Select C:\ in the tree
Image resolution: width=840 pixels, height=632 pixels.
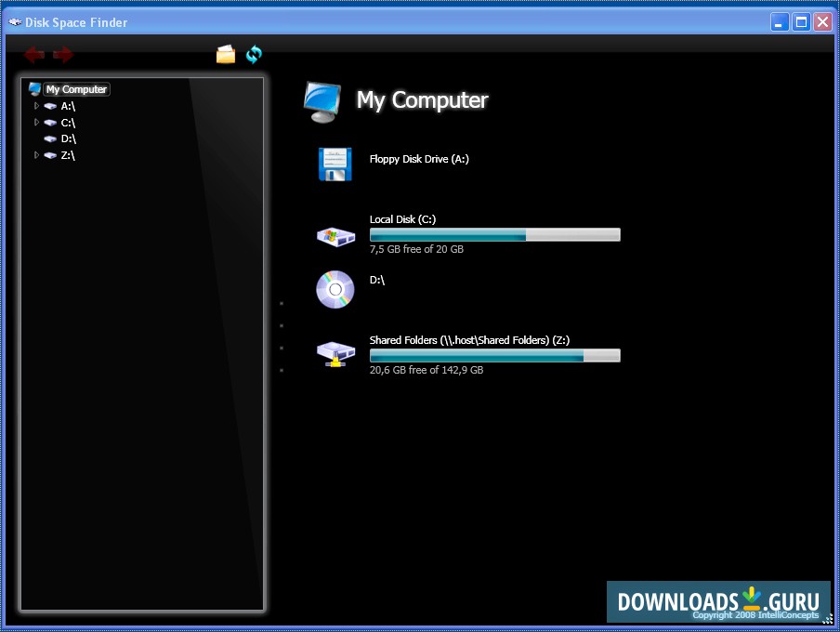(68, 123)
